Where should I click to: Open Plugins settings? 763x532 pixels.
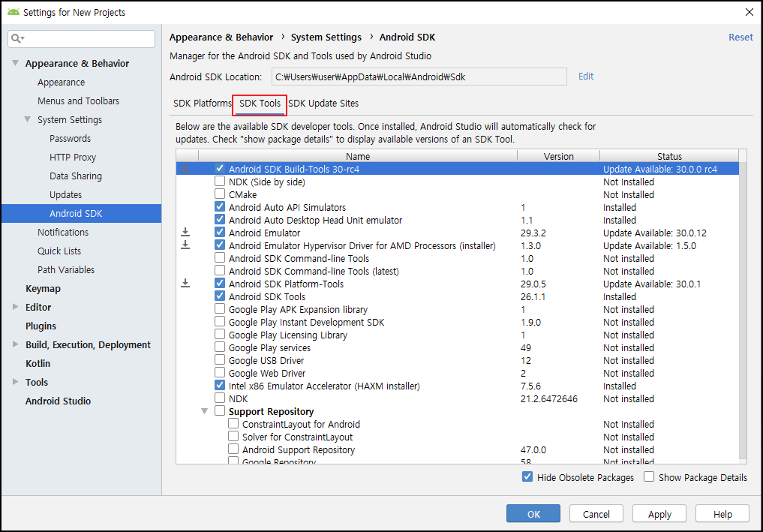(41, 326)
